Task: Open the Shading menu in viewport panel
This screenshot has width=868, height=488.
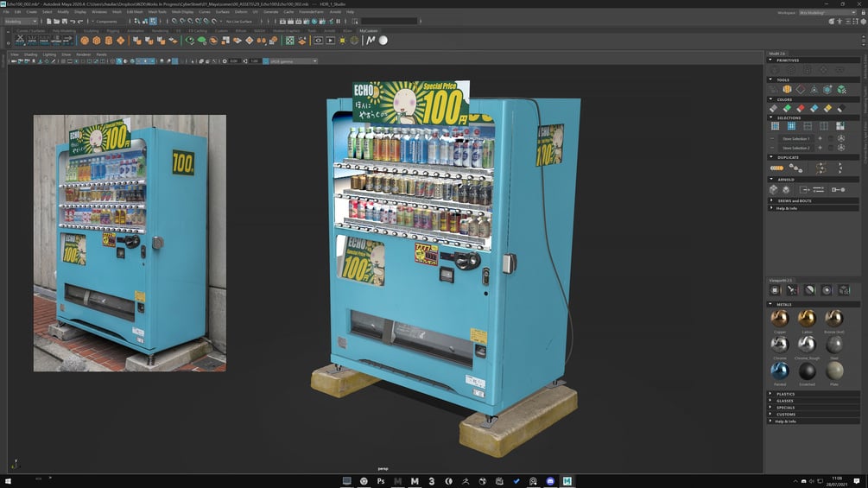Action: tap(30, 54)
